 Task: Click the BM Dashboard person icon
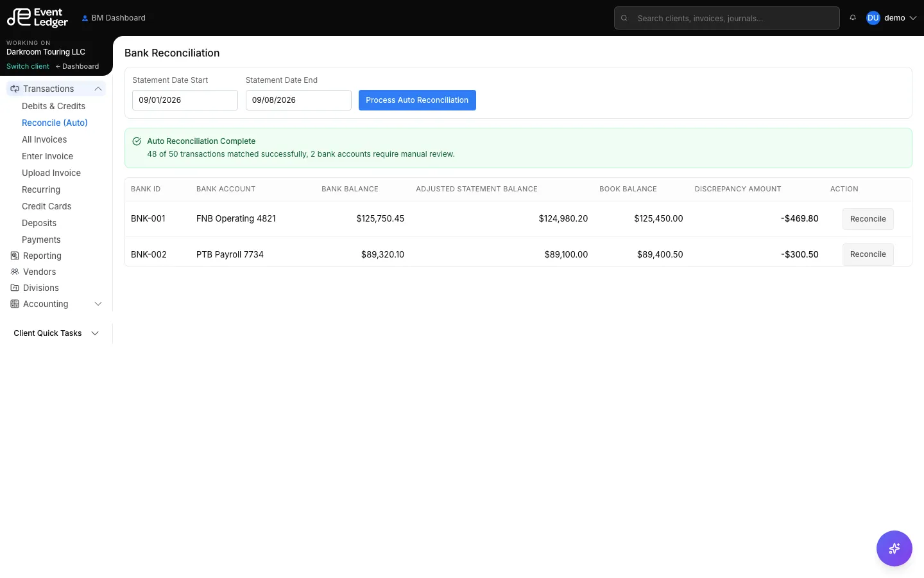pyautogui.click(x=85, y=18)
